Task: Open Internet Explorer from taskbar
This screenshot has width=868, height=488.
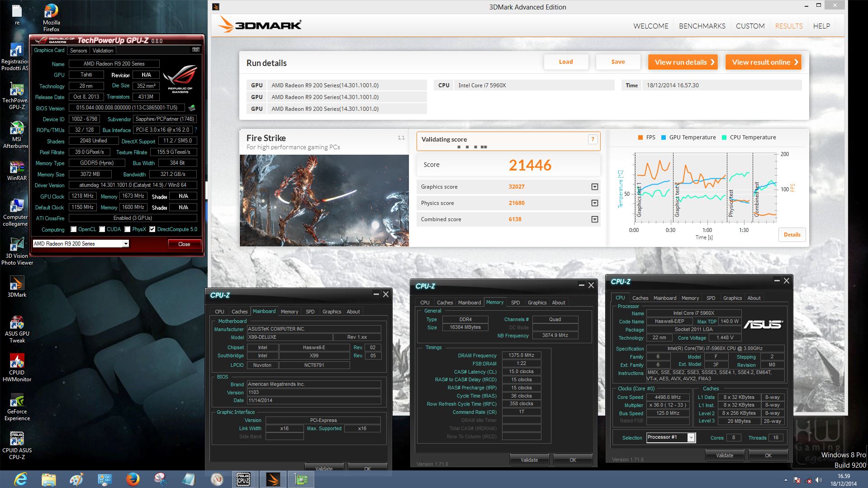Action: click(20, 479)
